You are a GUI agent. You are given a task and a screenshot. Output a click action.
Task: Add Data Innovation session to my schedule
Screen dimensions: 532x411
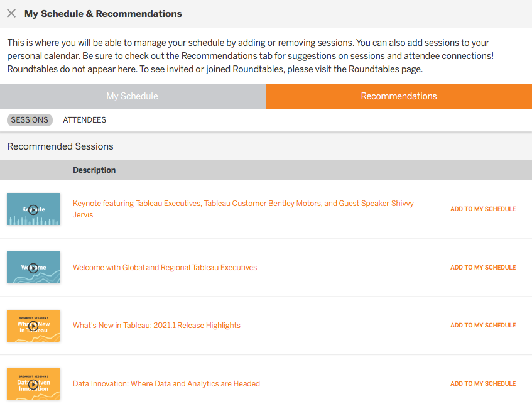click(483, 384)
